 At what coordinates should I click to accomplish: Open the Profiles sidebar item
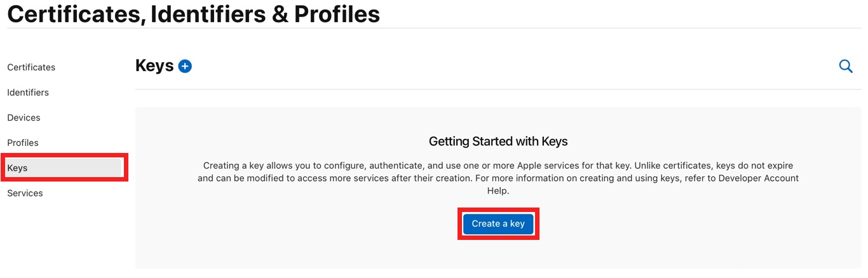(23, 143)
